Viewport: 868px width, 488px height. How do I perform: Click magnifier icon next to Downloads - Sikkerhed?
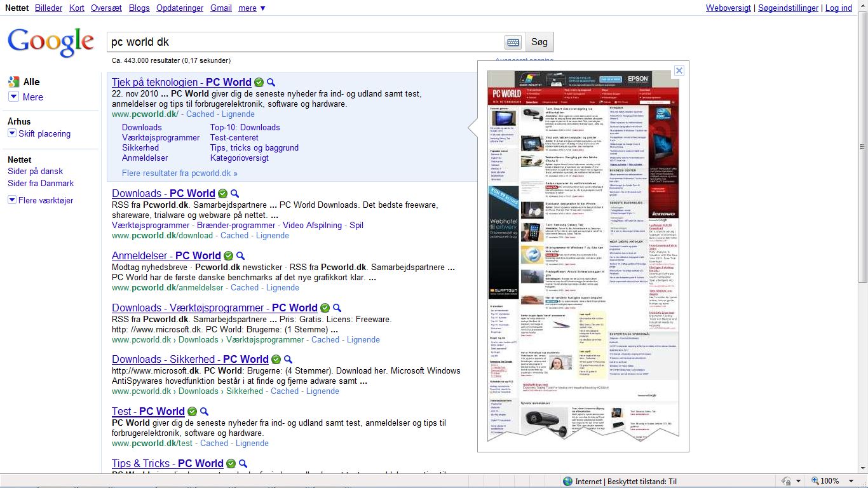click(288, 360)
